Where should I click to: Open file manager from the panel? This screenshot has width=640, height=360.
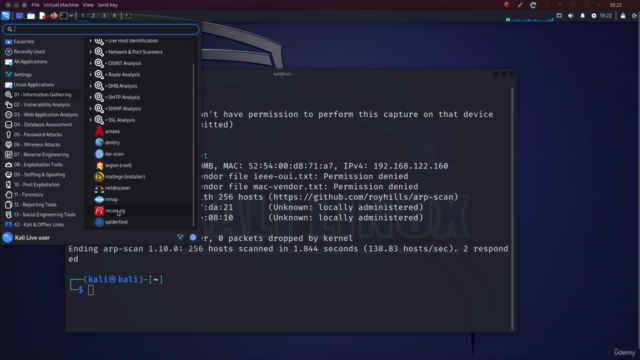point(31,16)
